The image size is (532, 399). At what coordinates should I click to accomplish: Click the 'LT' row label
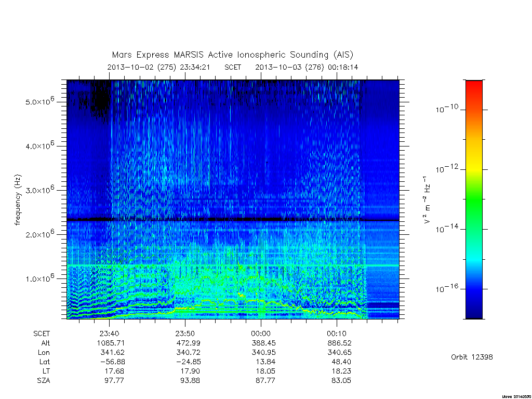(46, 371)
